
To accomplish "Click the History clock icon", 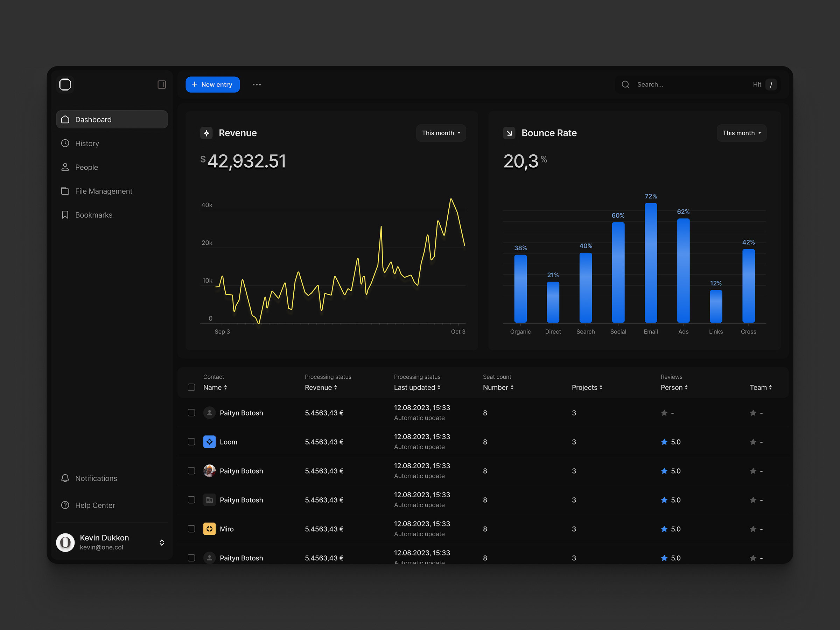I will (x=65, y=143).
